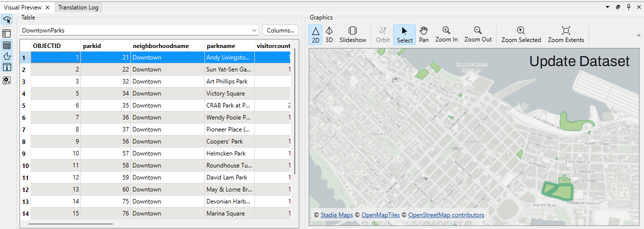Click Zoom Selected in Graphics toolbar
This screenshot has height=229, width=644.
[521, 34]
